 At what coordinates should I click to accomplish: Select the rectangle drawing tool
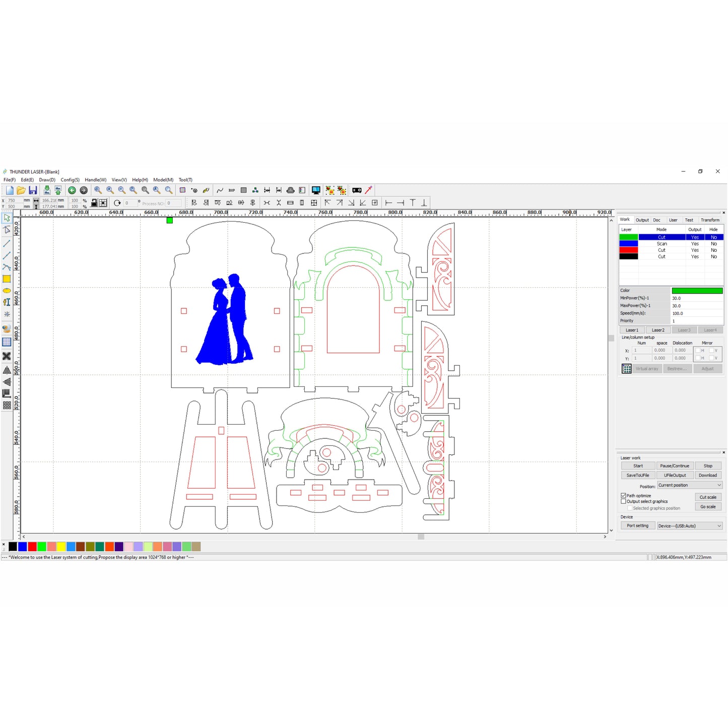7,279
